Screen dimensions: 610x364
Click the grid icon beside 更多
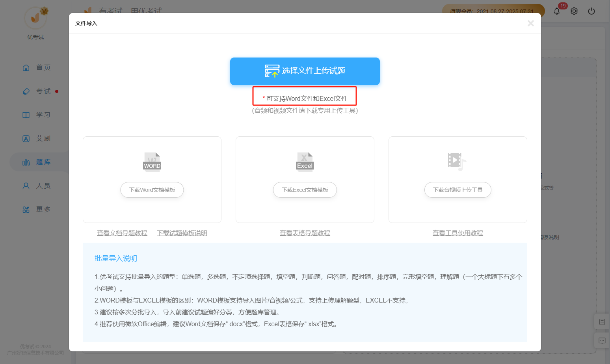pos(26,210)
